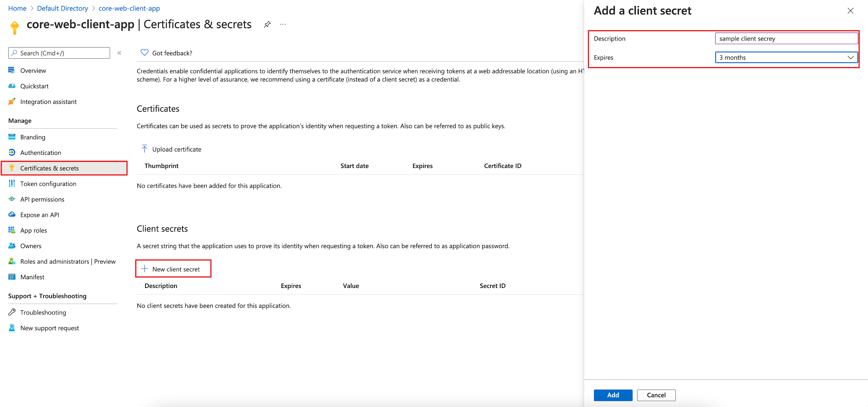Screen dimensions: 868x407
Task: Open the ellipsis more options menu
Action: click(x=283, y=24)
